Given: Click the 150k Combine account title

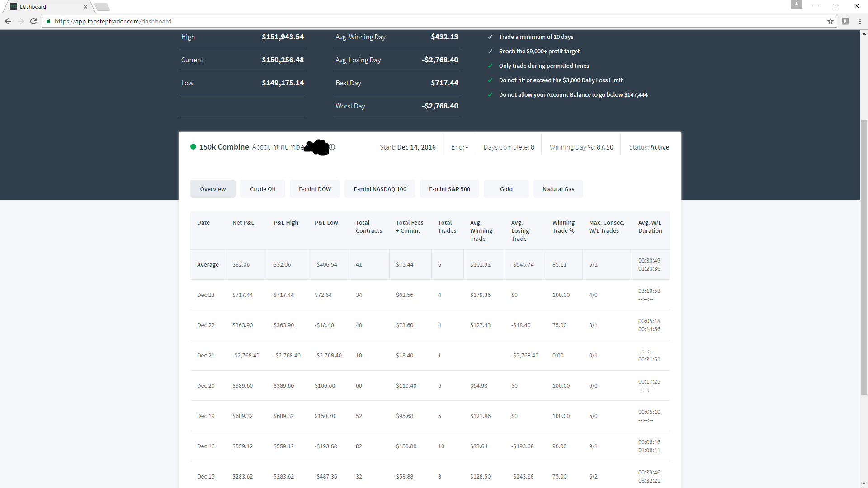Looking at the screenshot, I should (224, 147).
